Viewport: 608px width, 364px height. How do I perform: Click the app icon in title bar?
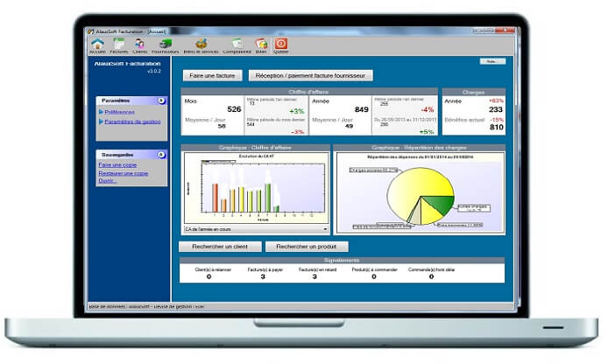click(90, 31)
